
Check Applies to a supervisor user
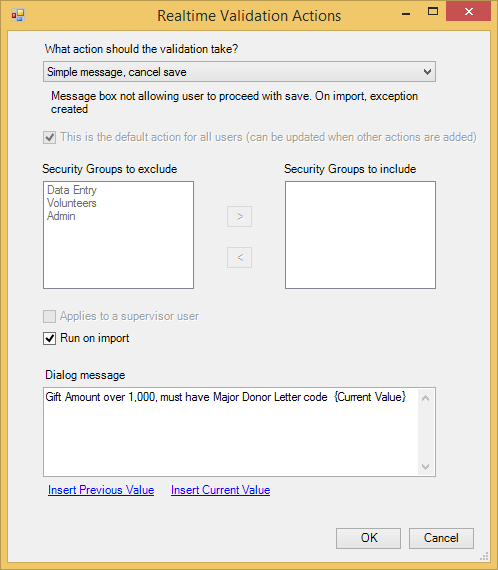tap(49, 316)
